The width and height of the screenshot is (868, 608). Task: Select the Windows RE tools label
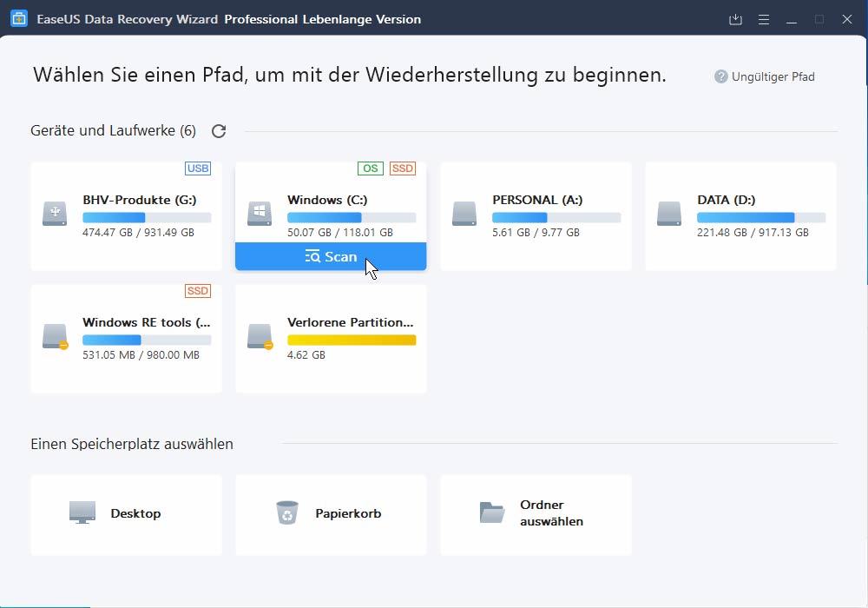(146, 322)
